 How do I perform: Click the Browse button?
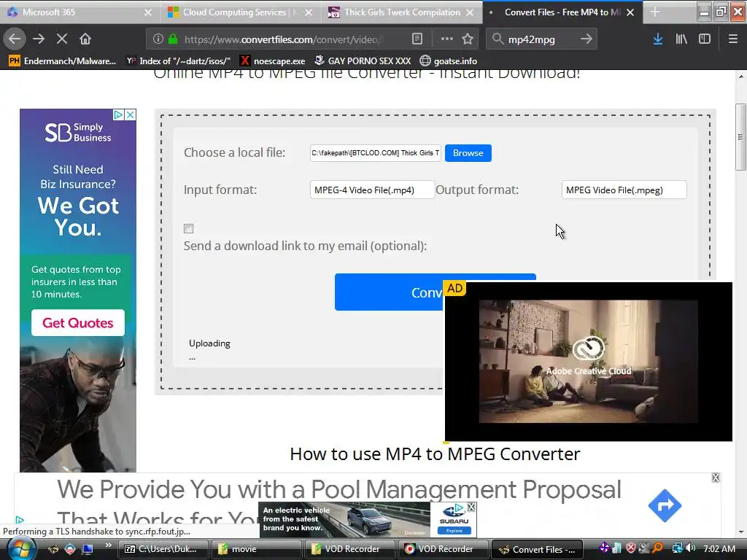pos(468,153)
